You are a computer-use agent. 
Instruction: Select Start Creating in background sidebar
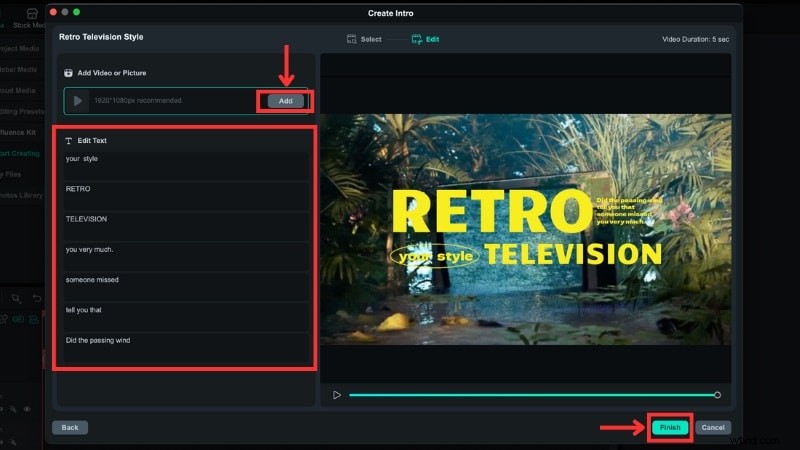click(x=19, y=153)
